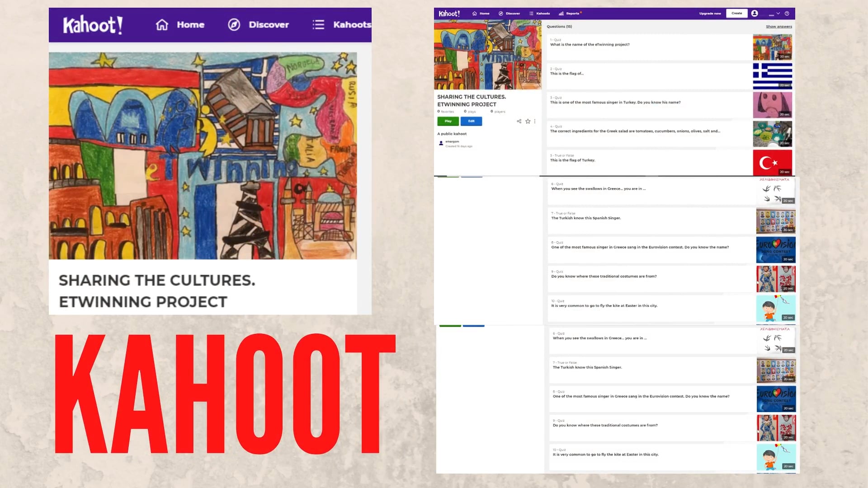868x488 pixels.
Task: Select question "What is the name of the eTwinning project?"
Action: coord(649,47)
